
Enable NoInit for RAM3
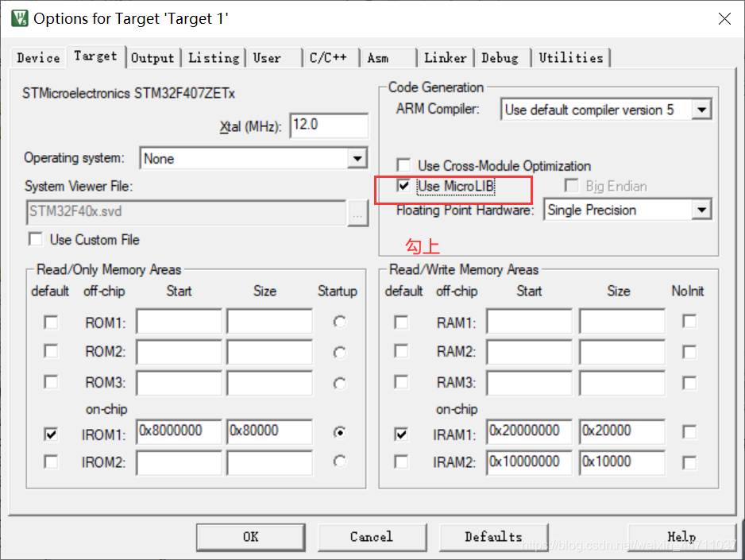click(689, 383)
